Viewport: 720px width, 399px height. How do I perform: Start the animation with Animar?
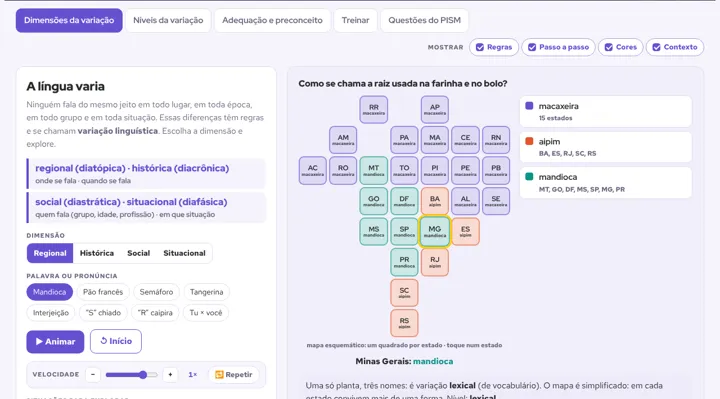click(55, 342)
